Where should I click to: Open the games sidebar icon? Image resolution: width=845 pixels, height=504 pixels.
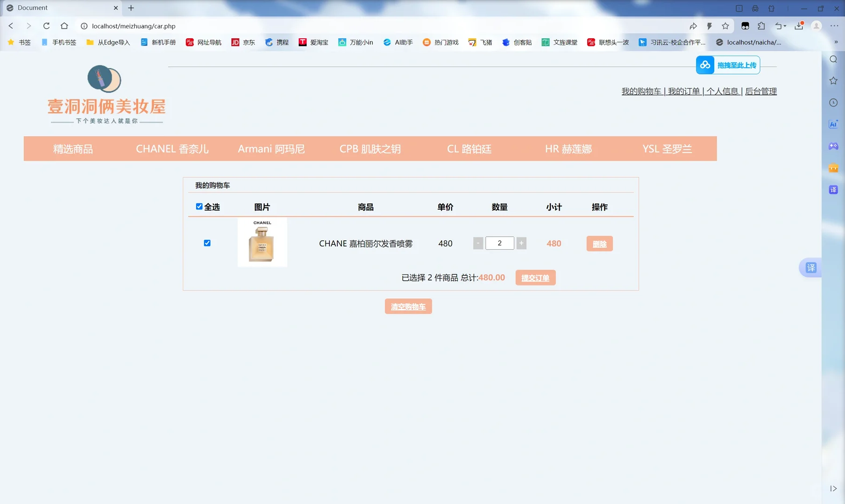point(833,146)
